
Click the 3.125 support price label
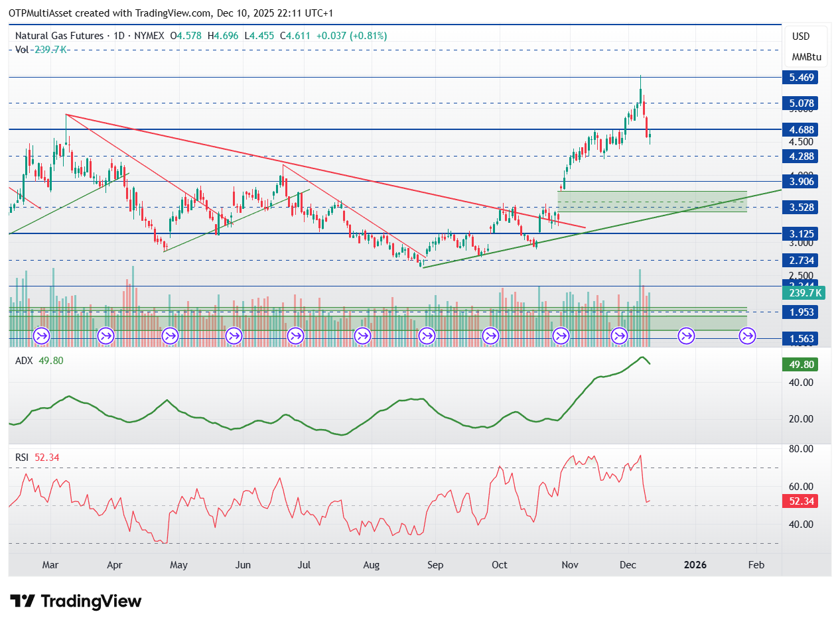(x=801, y=233)
